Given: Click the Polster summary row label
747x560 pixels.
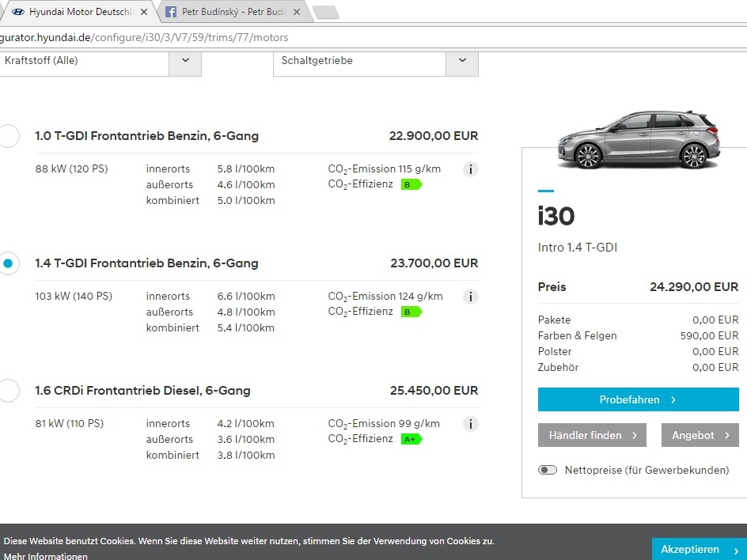Looking at the screenshot, I should click(x=555, y=351).
